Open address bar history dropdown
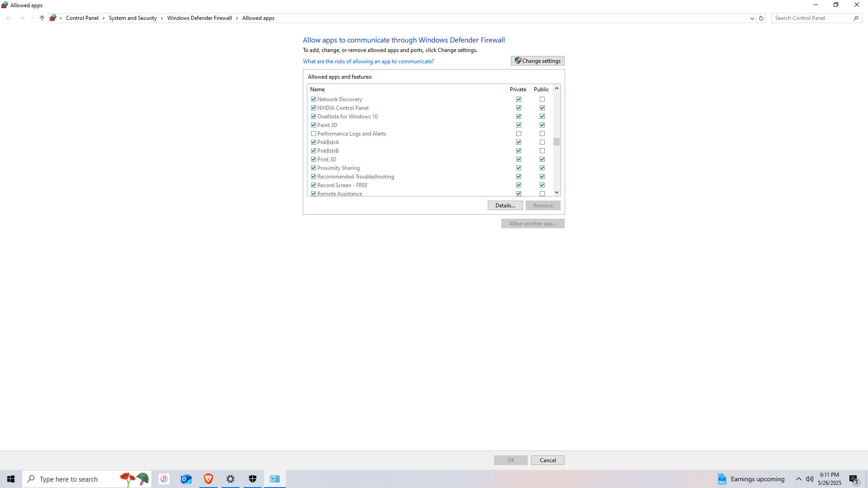This screenshot has height=488, width=868. (x=752, y=18)
